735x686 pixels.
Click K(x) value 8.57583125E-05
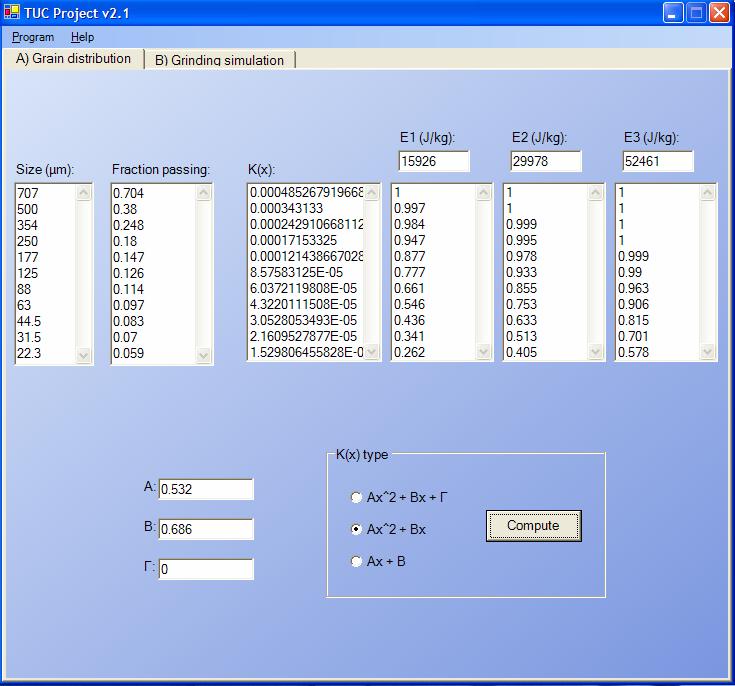pos(297,272)
